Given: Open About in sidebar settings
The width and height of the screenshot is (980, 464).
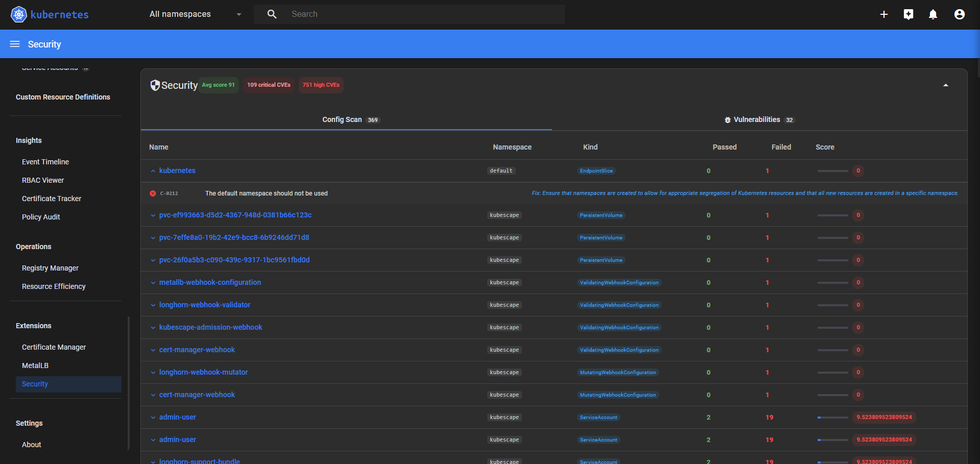Looking at the screenshot, I should [32, 445].
